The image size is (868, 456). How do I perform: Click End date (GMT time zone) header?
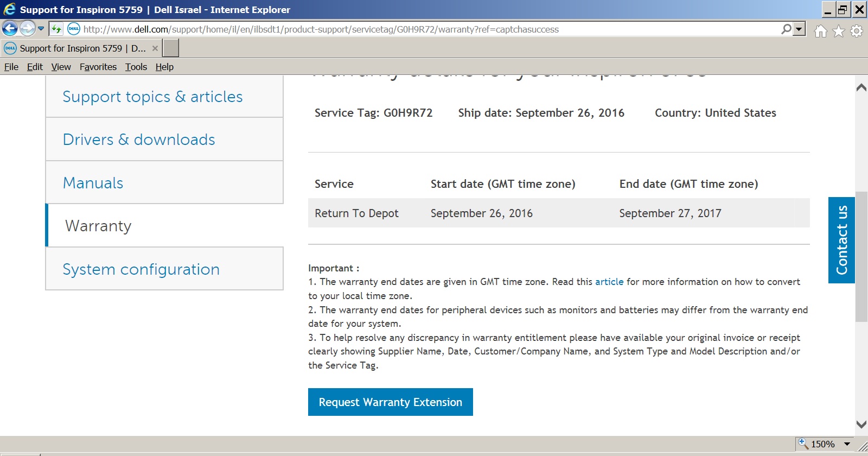(689, 184)
